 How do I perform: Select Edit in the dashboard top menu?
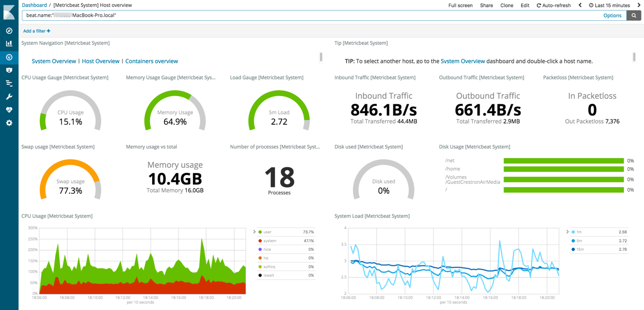click(525, 5)
